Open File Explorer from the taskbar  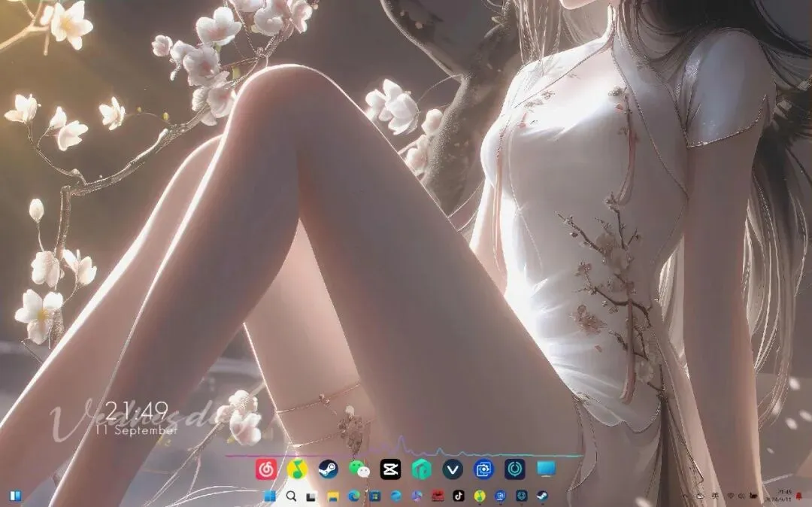(333, 496)
